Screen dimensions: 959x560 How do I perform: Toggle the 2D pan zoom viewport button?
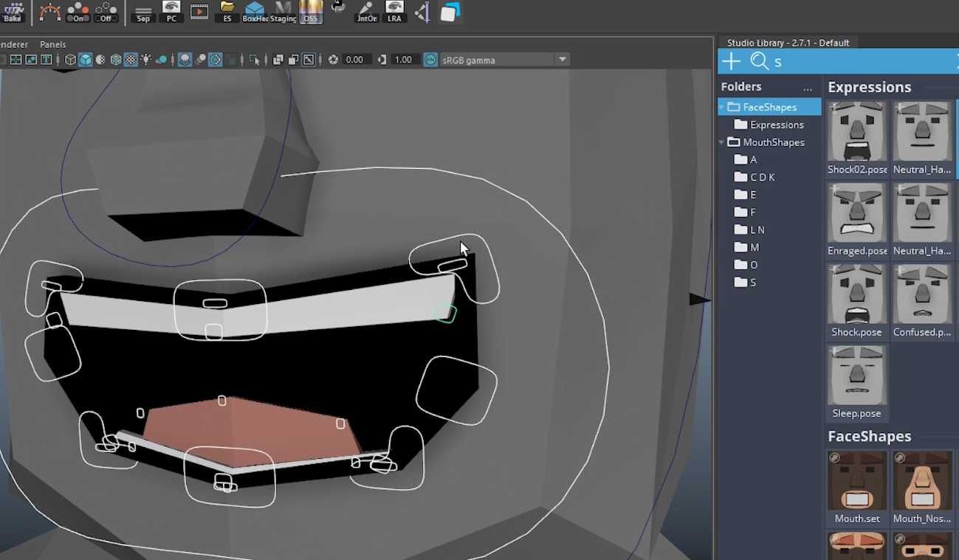tap(309, 60)
